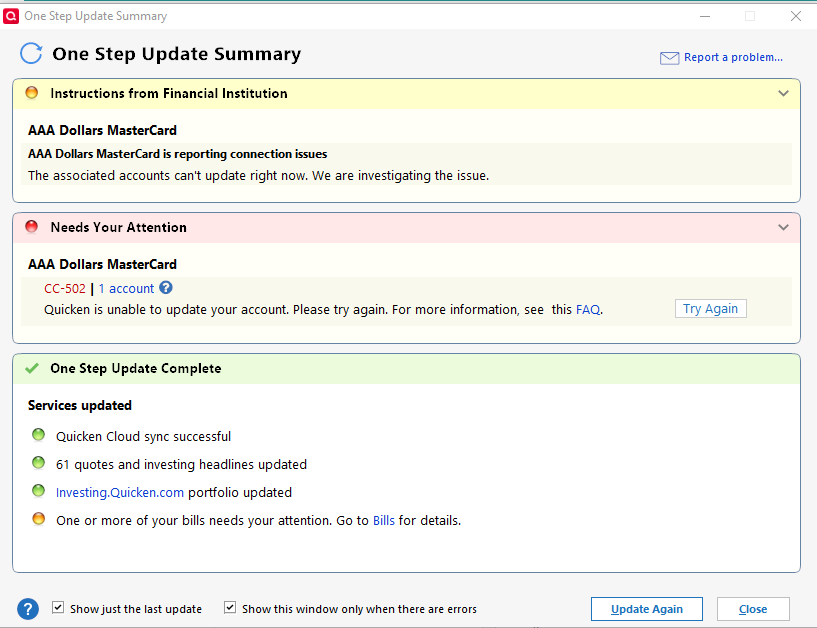Collapse Instructions from Financial Institution section

click(x=783, y=93)
